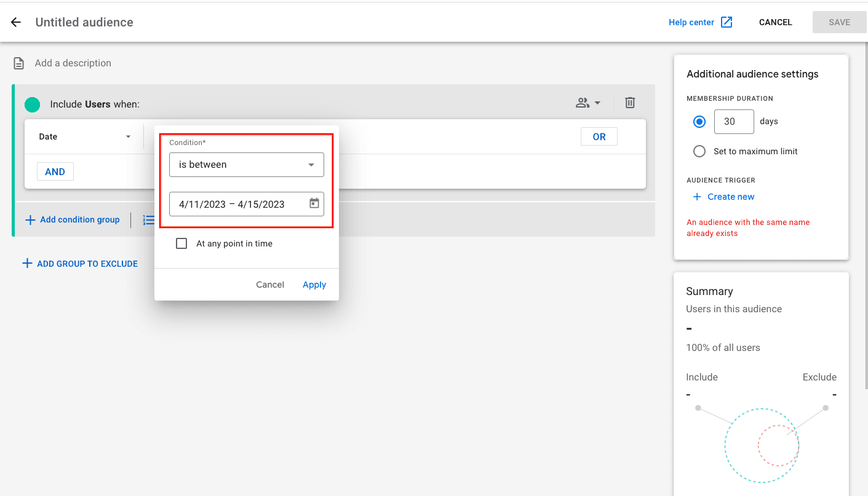Screen dimensions: 868x496
Task: Open the is between condition dropdown
Action: [246, 164]
